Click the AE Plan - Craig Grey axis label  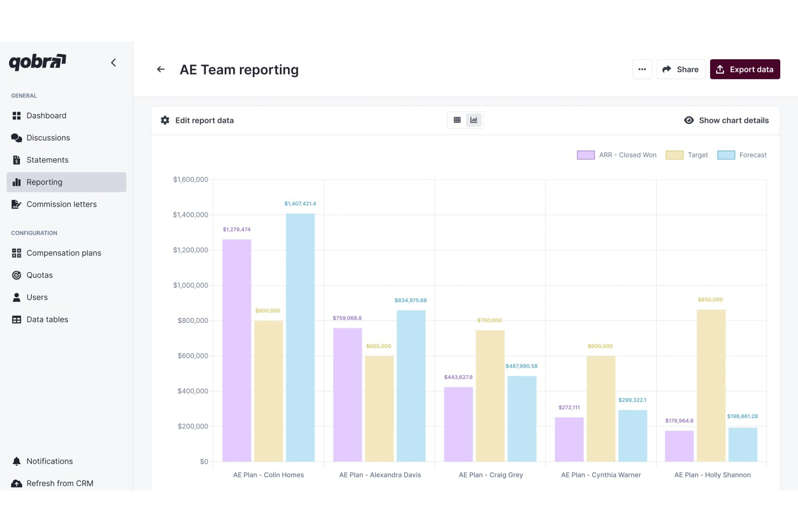pos(491,475)
